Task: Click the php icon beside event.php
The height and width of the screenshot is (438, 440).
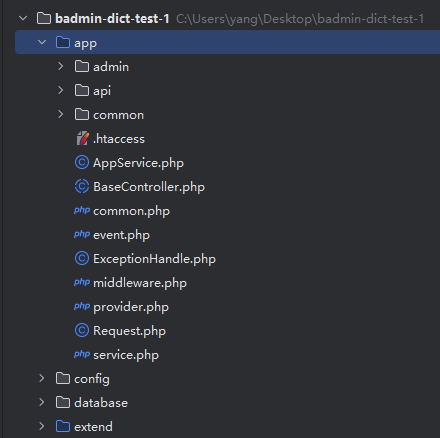Action: tap(82, 234)
